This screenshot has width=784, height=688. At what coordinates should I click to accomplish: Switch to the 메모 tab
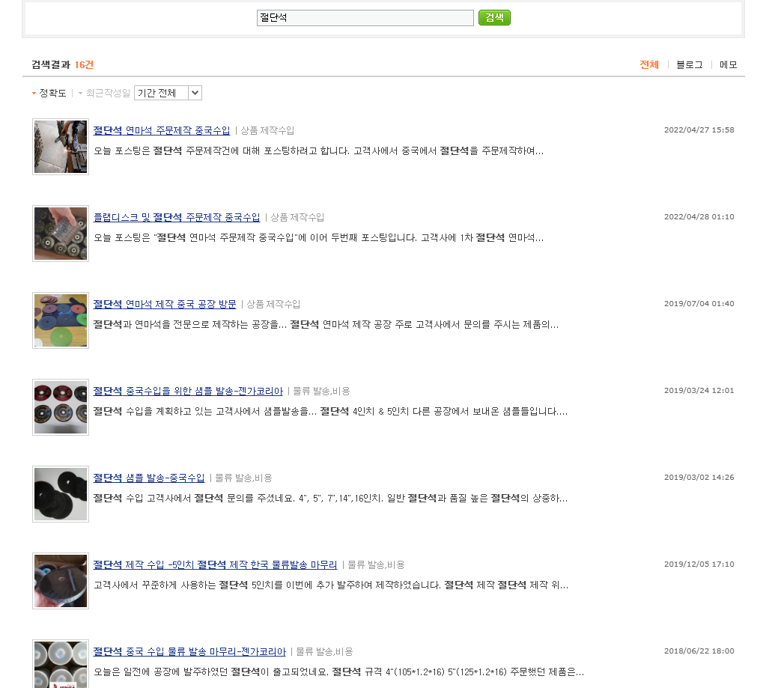coord(728,65)
